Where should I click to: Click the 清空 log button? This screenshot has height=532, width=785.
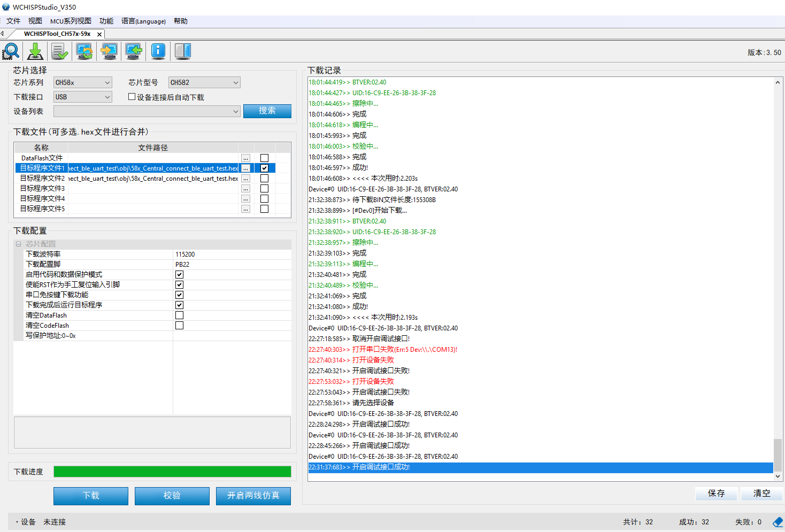[x=762, y=494]
